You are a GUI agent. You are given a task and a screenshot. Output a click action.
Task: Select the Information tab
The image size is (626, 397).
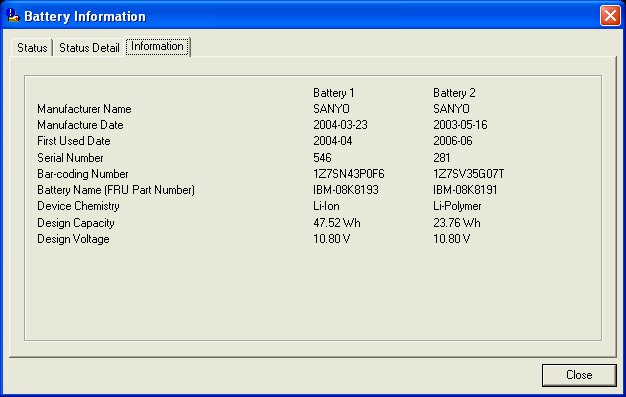coord(157,47)
